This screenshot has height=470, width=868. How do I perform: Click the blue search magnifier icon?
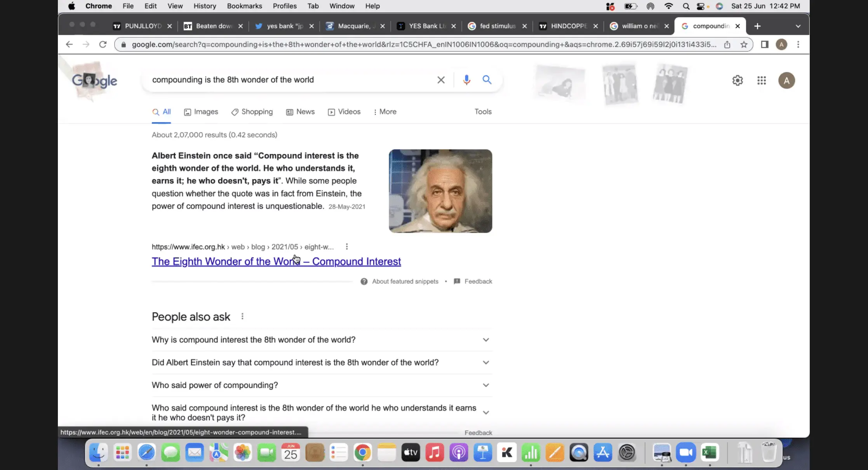pos(487,80)
